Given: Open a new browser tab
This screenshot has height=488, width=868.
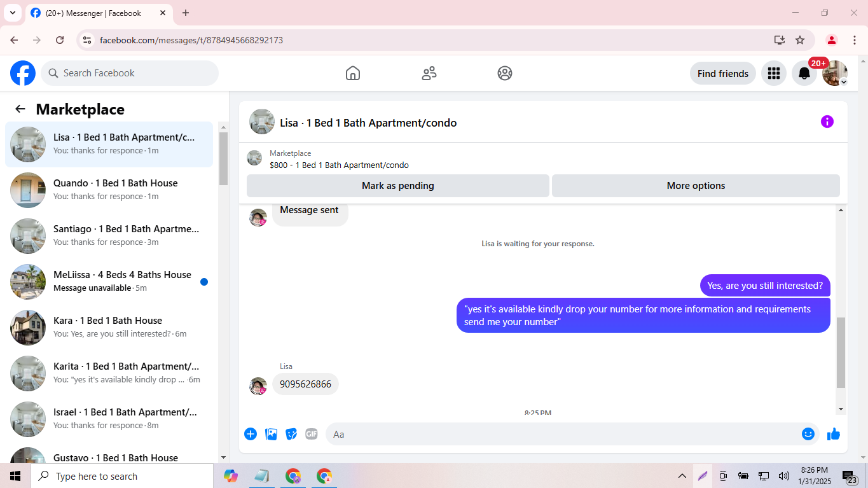Looking at the screenshot, I should click(186, 13).
